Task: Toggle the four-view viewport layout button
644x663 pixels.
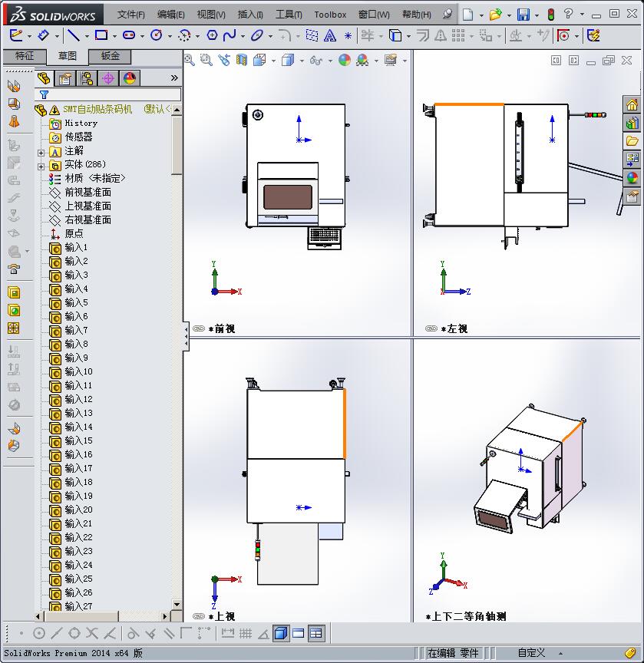Action: tap(316, 633)
